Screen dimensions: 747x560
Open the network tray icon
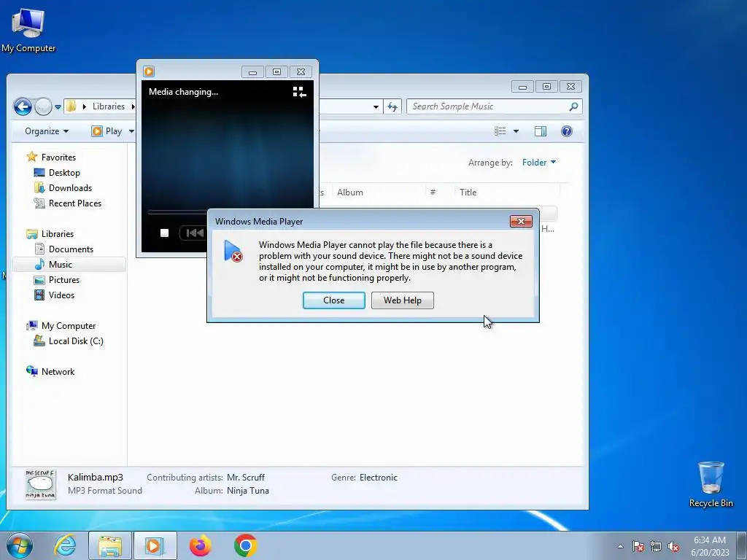point(656,546)
